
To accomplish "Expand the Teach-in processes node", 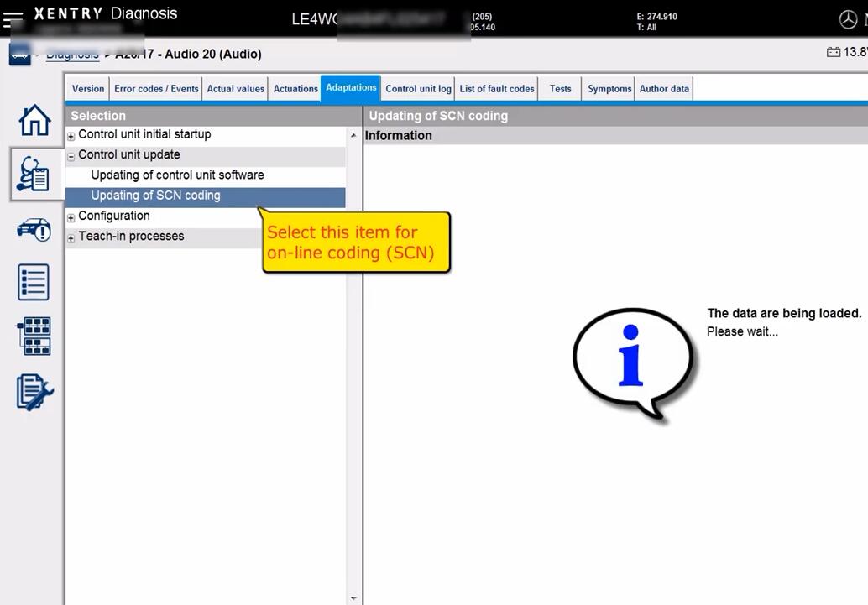I will (71, 237).
